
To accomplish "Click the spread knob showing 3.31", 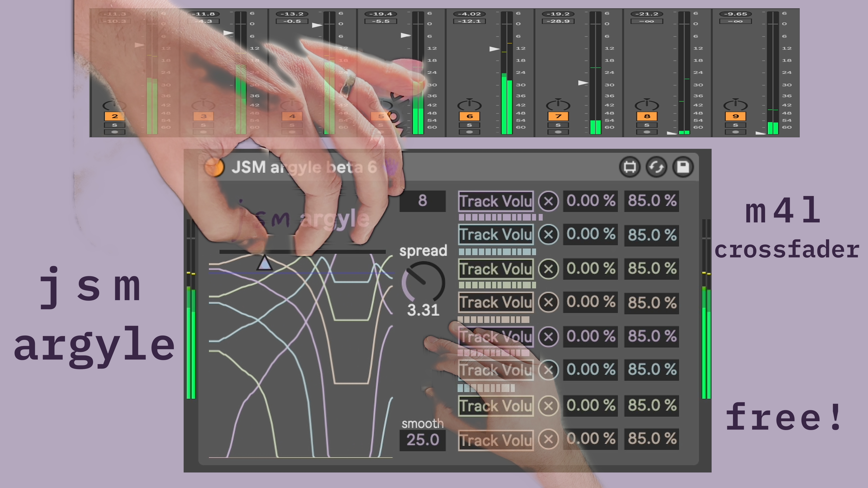I will tap(423, 282).
